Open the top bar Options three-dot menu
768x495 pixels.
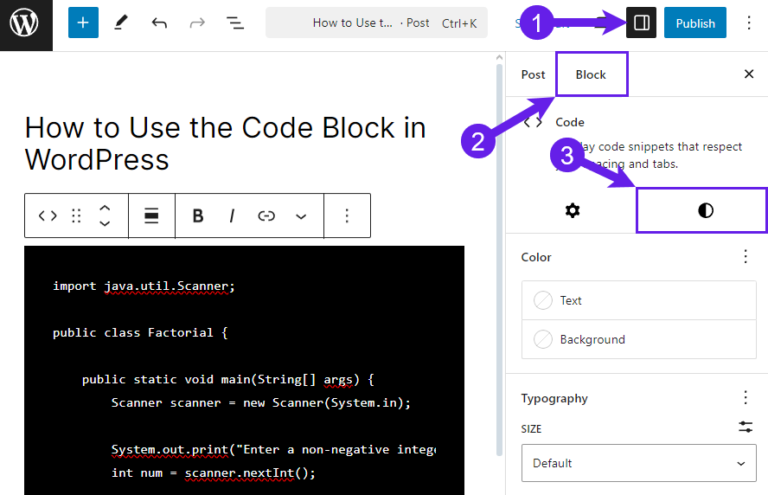[749, 23]
